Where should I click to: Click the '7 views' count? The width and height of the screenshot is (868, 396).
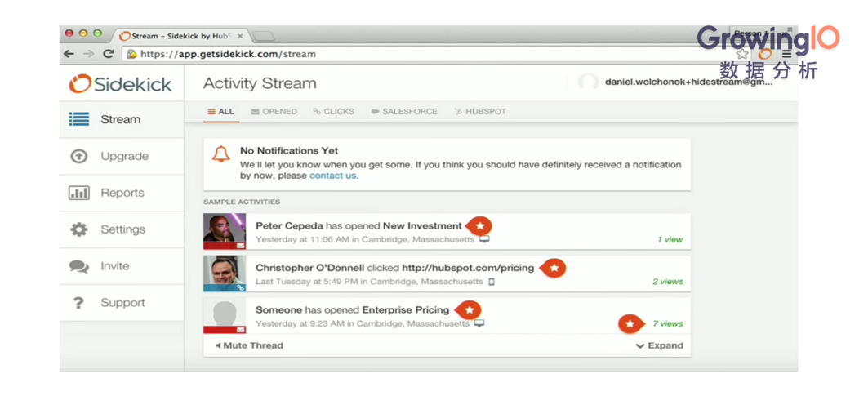[668, 323]
